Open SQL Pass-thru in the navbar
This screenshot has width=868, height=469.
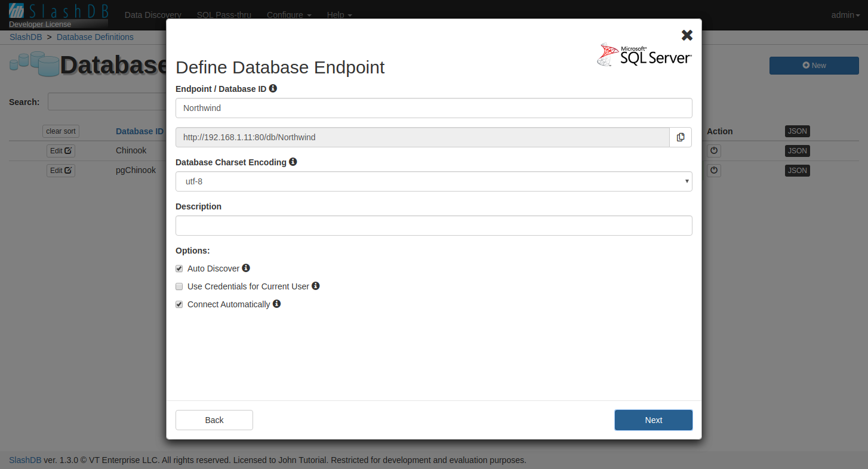coord(224,15)
